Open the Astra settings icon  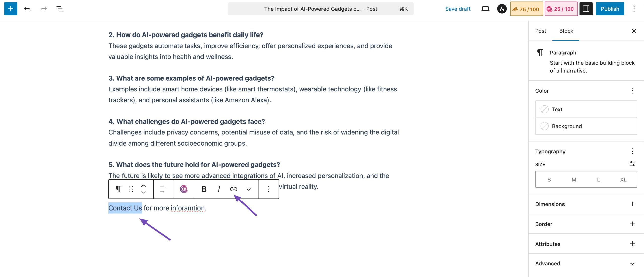[502, 9]
